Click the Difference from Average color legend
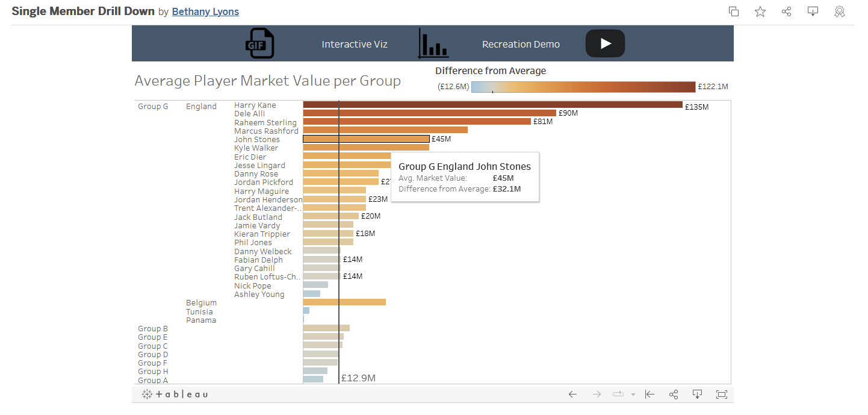Screen dimensions: 868x415 coord(583,87)
